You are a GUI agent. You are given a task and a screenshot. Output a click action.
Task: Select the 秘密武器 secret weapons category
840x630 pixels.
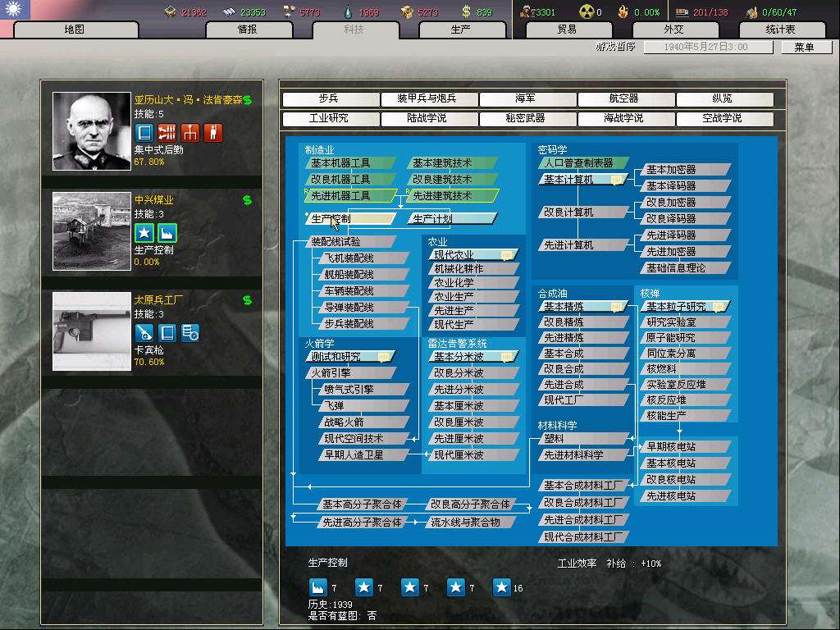point(527,118)
